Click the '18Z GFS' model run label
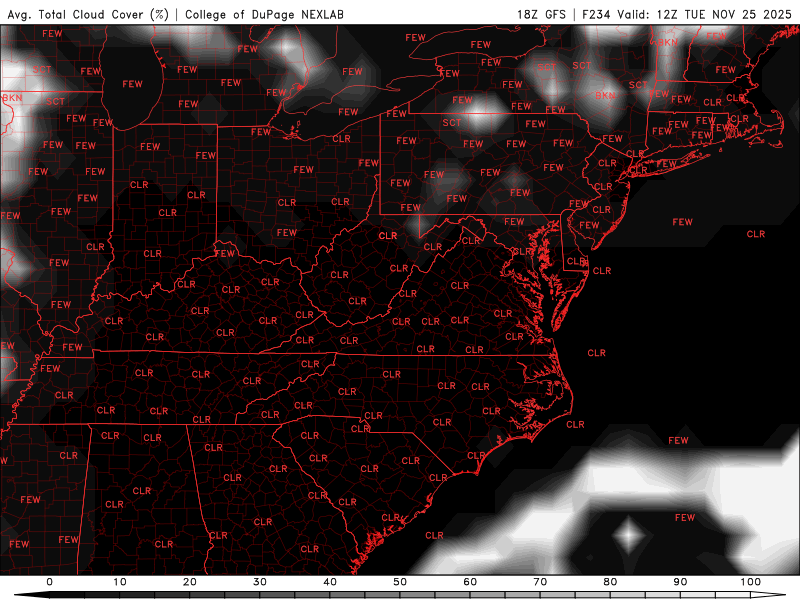 (541, 14)
